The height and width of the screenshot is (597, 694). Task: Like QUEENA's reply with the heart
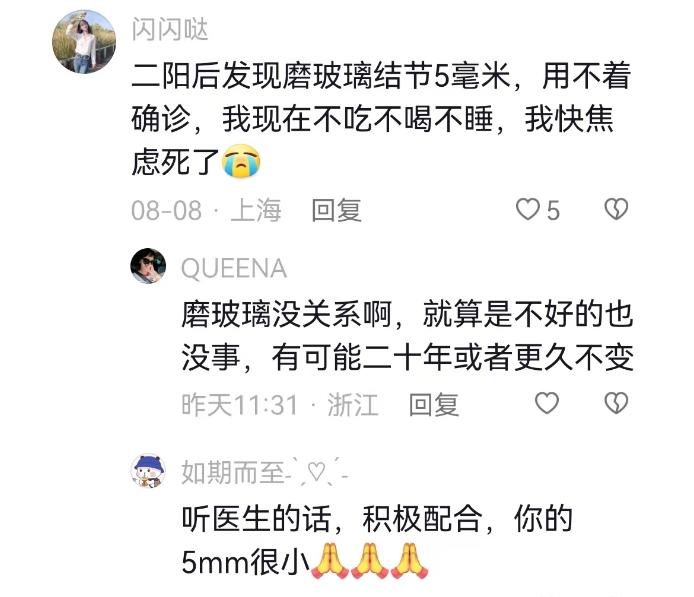pos(547,404)
